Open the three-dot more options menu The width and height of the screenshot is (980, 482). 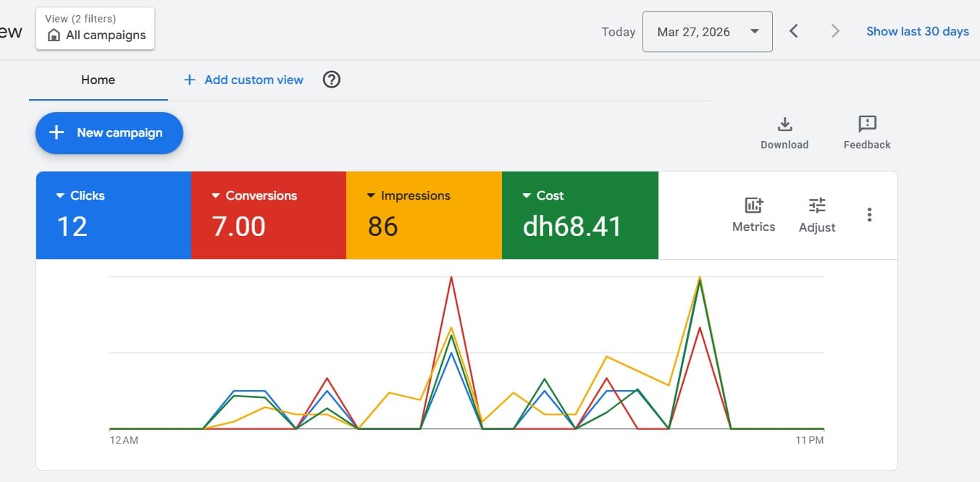(x=869, y=214)
